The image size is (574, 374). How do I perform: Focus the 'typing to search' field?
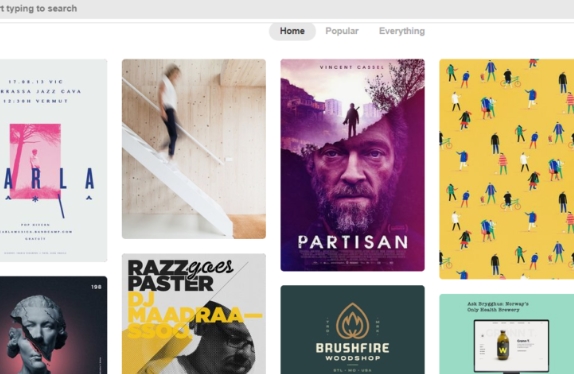[287, 8]
